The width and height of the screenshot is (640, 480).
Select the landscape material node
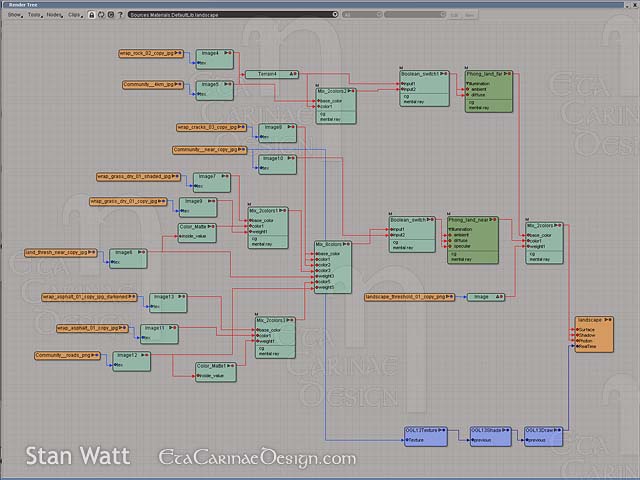click(591, 318)
